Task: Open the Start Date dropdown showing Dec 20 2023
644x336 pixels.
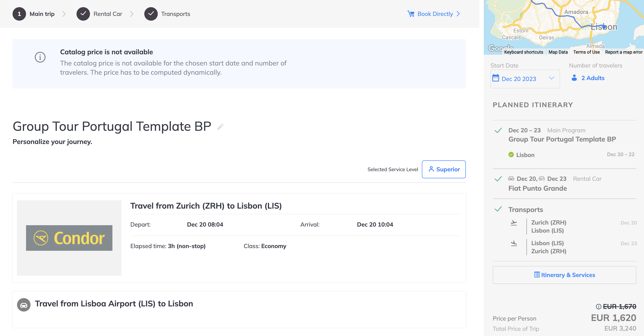Action: (x=525, y=79)
